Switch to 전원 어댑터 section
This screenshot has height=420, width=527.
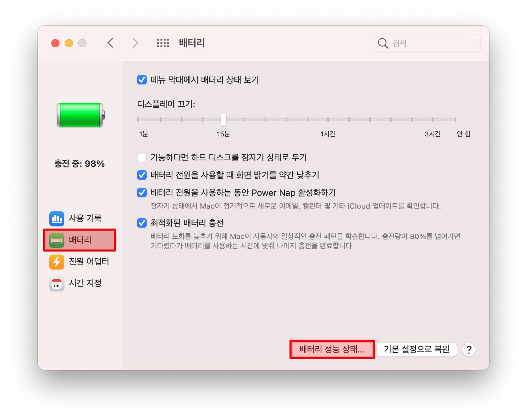click(x=80, y=262)
